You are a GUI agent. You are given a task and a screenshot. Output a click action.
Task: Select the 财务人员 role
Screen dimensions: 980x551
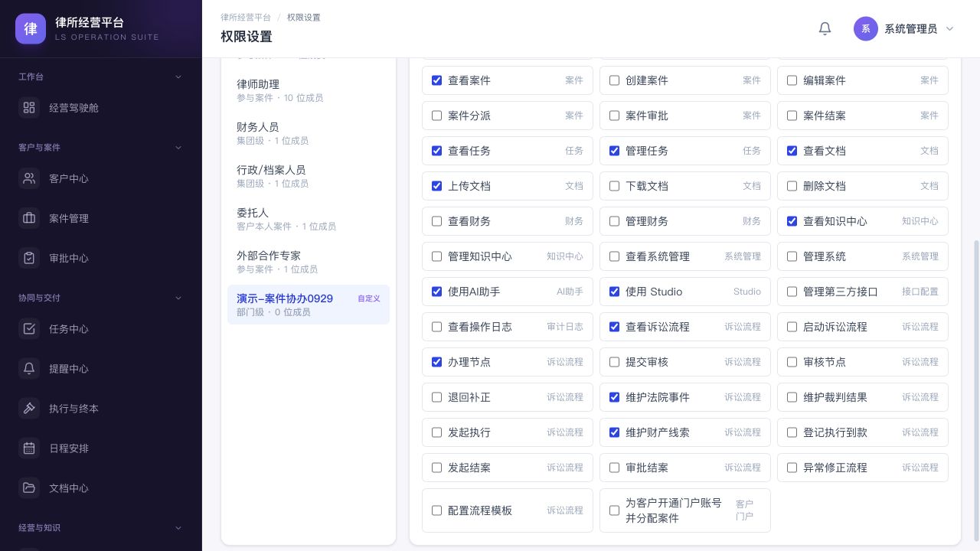[309, 133]
